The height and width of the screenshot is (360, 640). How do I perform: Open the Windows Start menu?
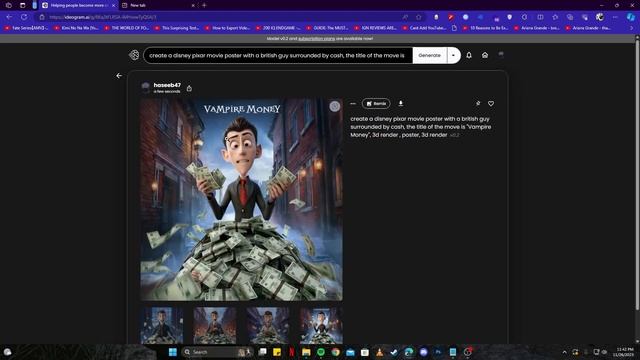point(173,352)
